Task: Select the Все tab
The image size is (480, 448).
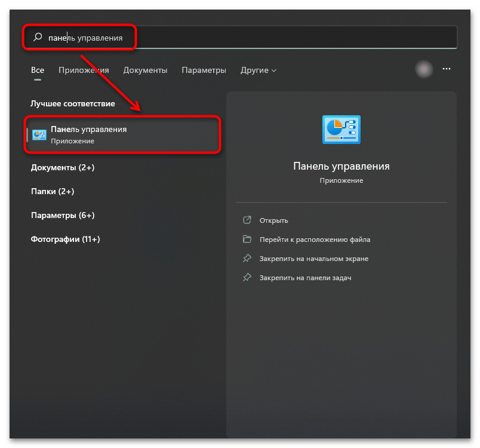Action: tap(38, 70)
